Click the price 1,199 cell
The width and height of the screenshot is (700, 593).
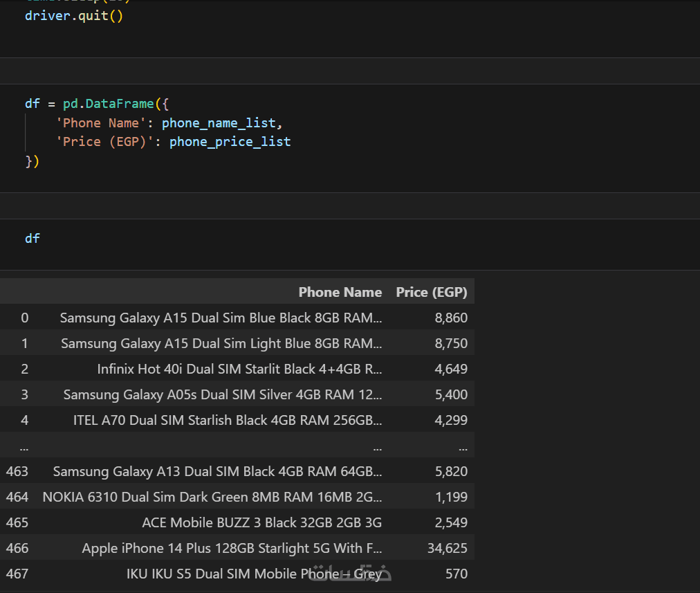pos(451,497)
